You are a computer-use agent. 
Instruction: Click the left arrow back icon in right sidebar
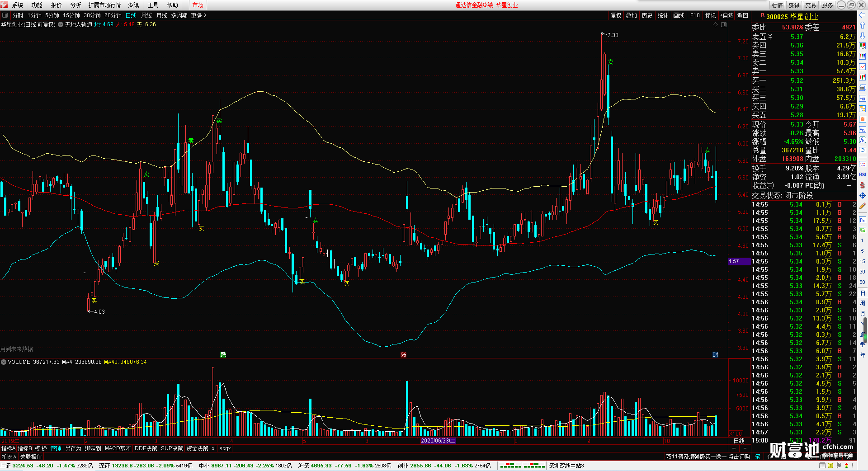click(x=863, y=15)
